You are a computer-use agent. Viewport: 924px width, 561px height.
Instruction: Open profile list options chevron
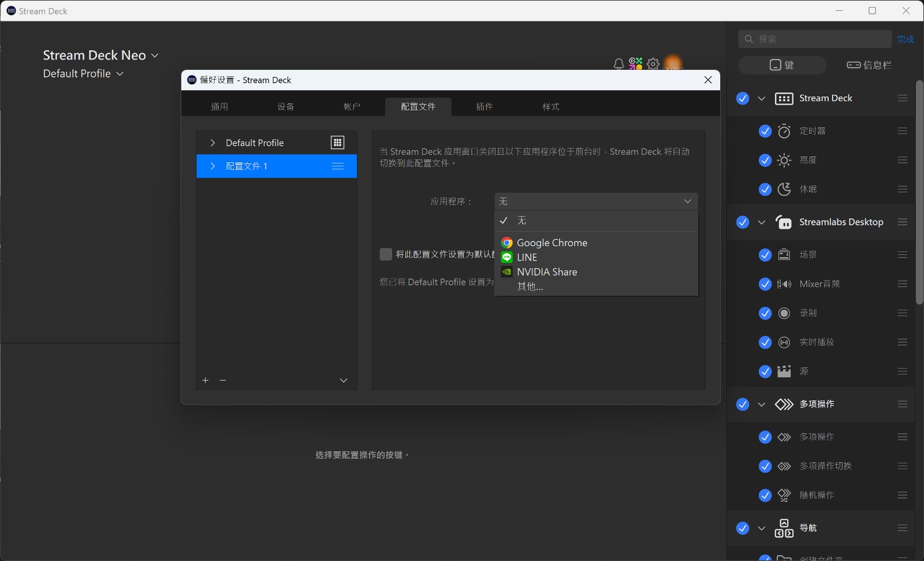[344, 380]
